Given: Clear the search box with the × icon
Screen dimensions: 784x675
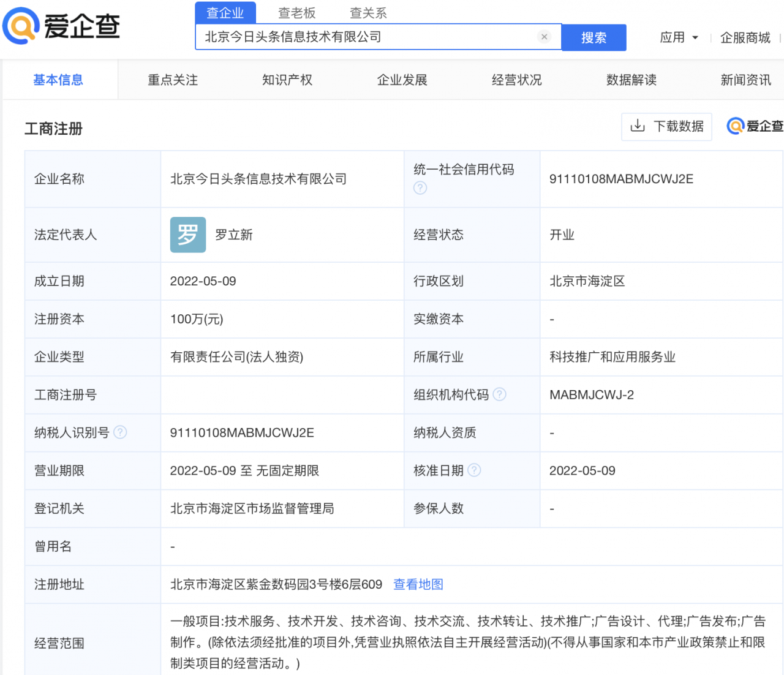Looking at the screenshot, I should [x=545, y=37].
